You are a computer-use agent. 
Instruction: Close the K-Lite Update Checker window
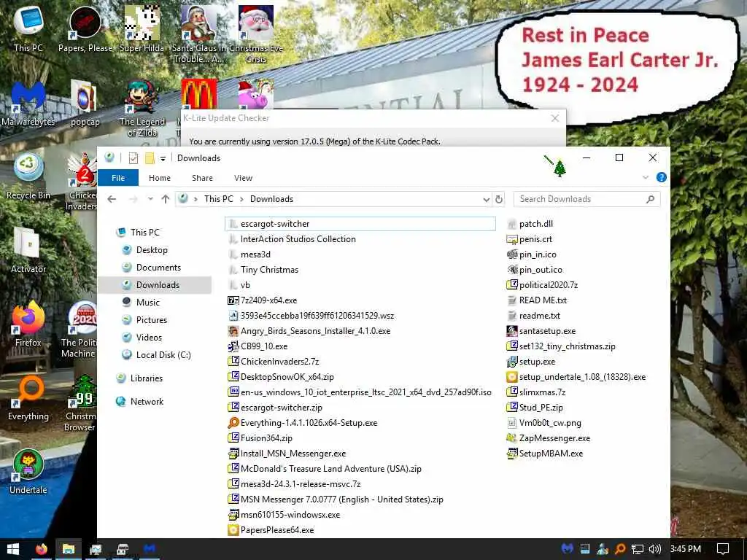tap(555, 118)
